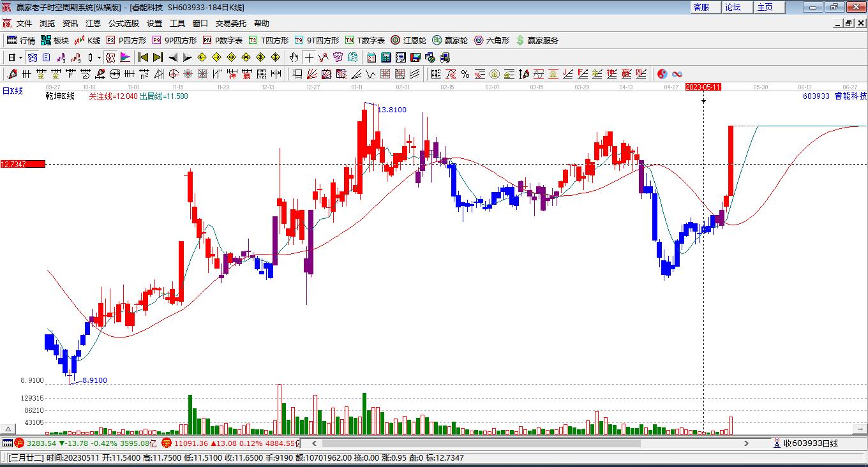Click the yellow diamond left-arrow icon
Screen dimensions: 868x467
point(202,57)
